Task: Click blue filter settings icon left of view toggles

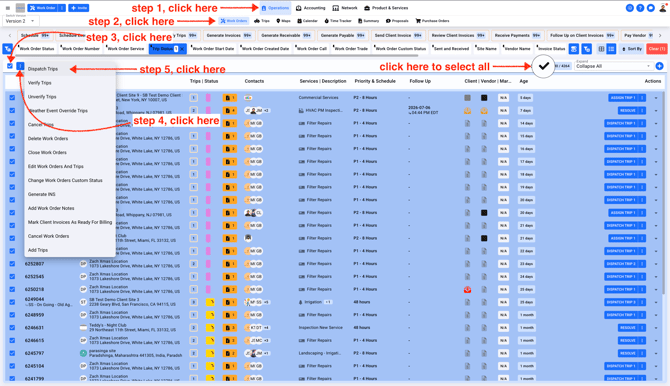Action: 587,49
